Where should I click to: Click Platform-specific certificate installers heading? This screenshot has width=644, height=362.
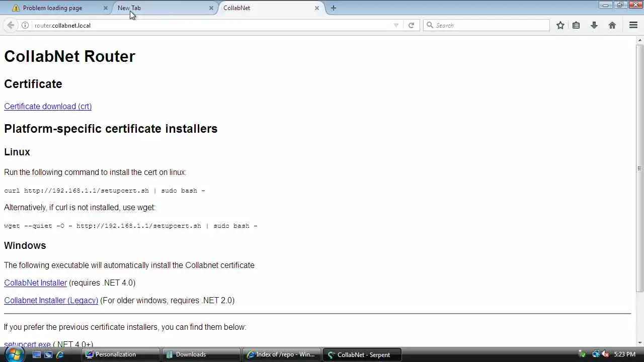(111, 129)
